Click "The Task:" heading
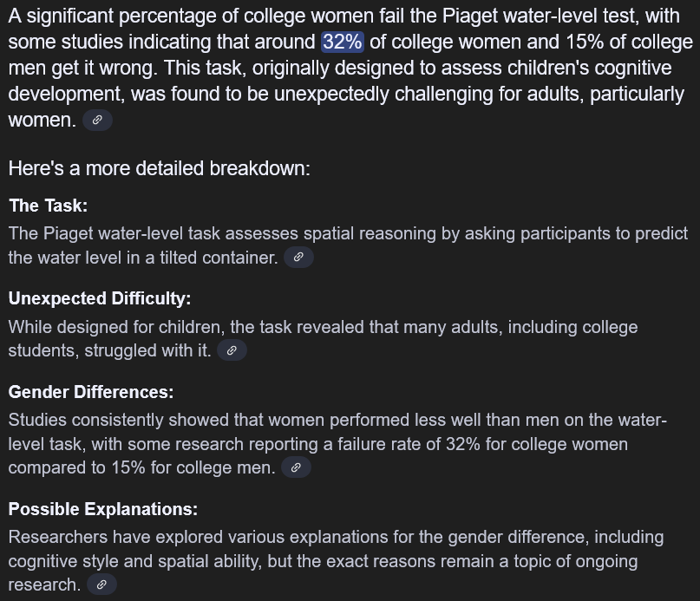The image size is (700, 601). (49, 206)
